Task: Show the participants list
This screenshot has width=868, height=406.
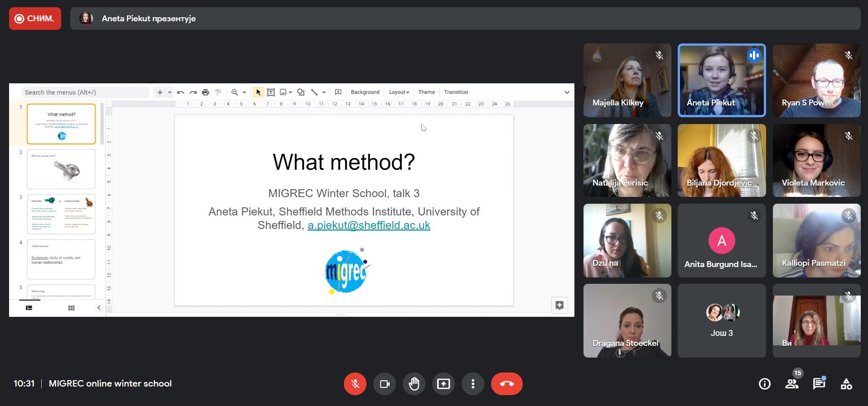Action: click(791, 384)
